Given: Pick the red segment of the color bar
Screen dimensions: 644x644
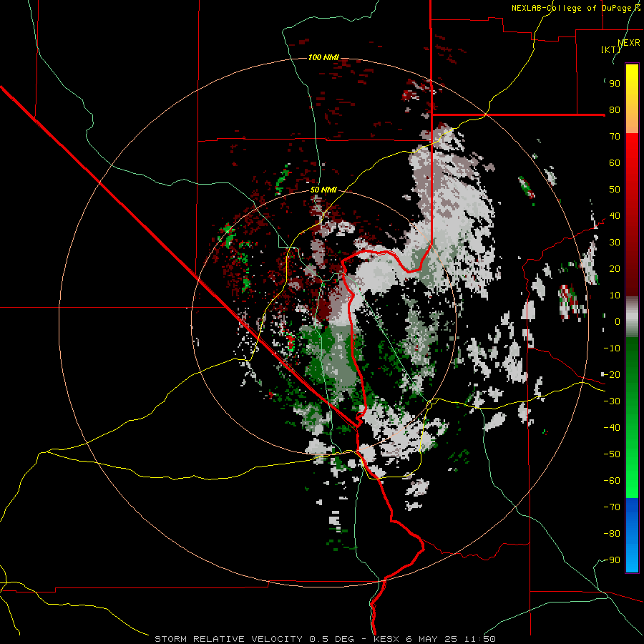Looking at the screenshot, I should click(632, 215).
